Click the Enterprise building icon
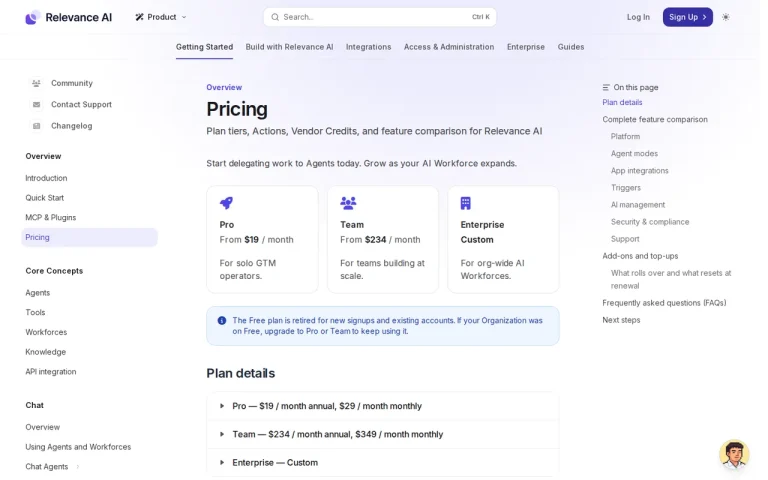The image size is (768, 480). (x=466, y=203)
